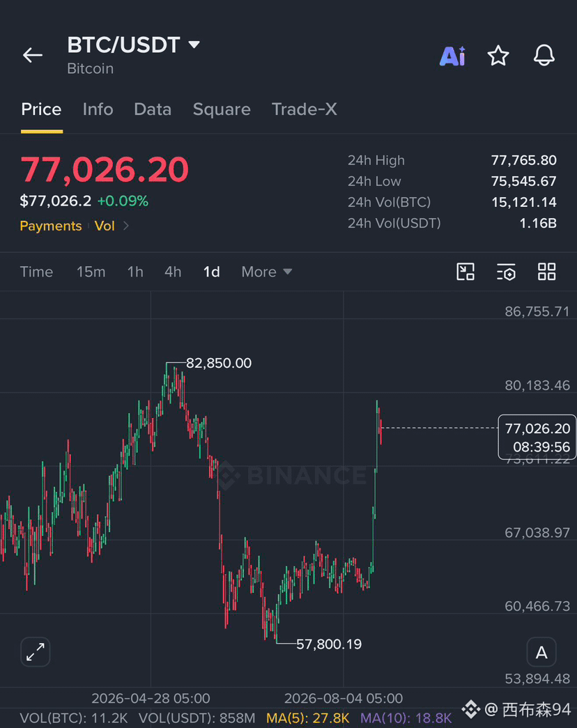Click the 86,755.71 price axis label
This screenshot has height=728, width=577.
point(537,311)
